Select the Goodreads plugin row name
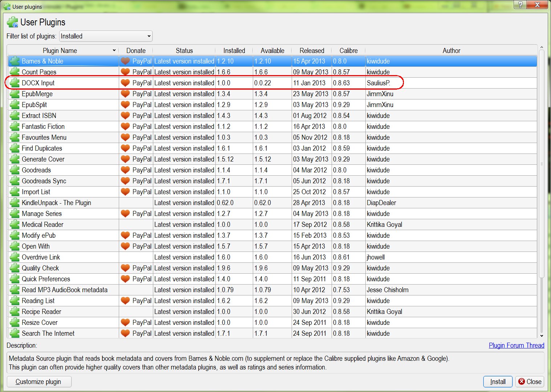 tap(36, 170)
